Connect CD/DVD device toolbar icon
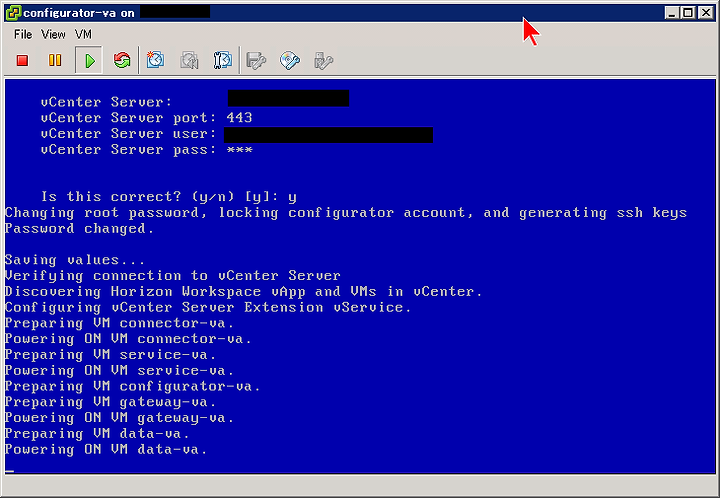 point(290,60)
